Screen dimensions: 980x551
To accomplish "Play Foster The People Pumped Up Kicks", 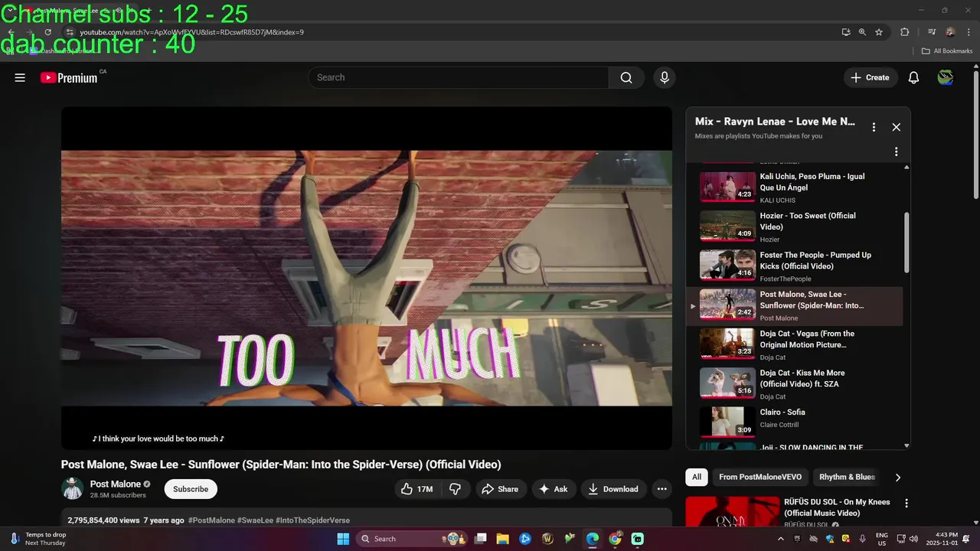I will point(794,266).
